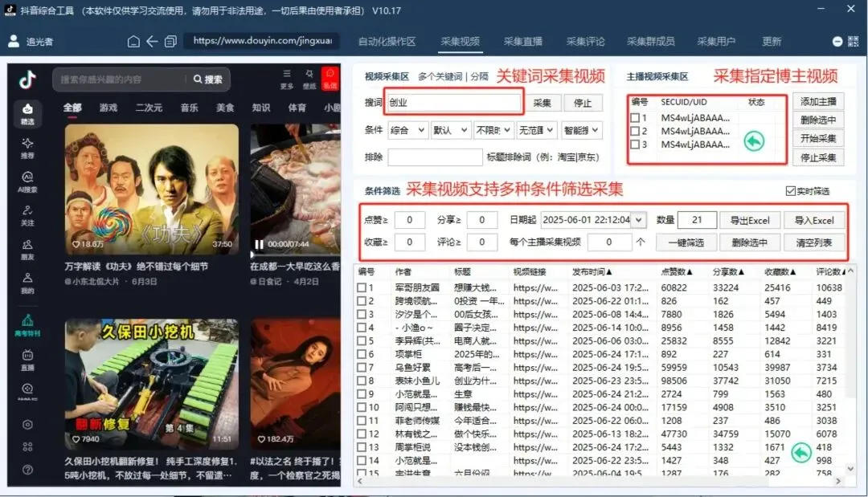Go back using the left arrow icon
Viewport: 868px width, 497px height.
pos(152,42)
